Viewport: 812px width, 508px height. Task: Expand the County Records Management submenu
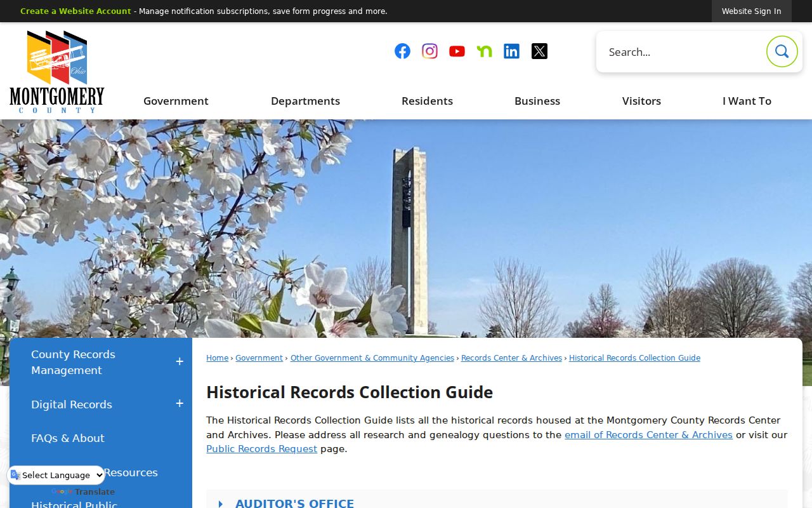coord(180,362)
